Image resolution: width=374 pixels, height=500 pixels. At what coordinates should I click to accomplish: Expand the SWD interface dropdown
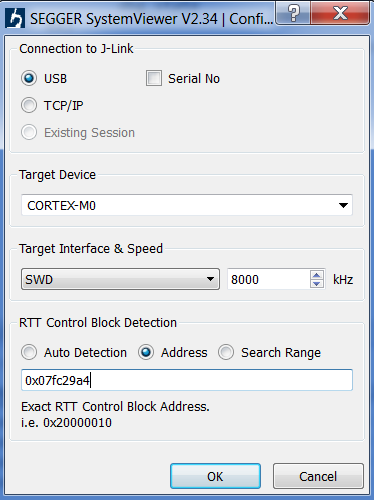(x=120, y=279)
